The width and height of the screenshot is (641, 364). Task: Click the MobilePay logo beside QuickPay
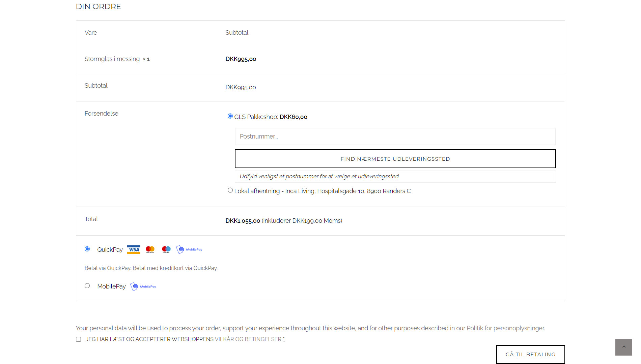pos(189,249)
